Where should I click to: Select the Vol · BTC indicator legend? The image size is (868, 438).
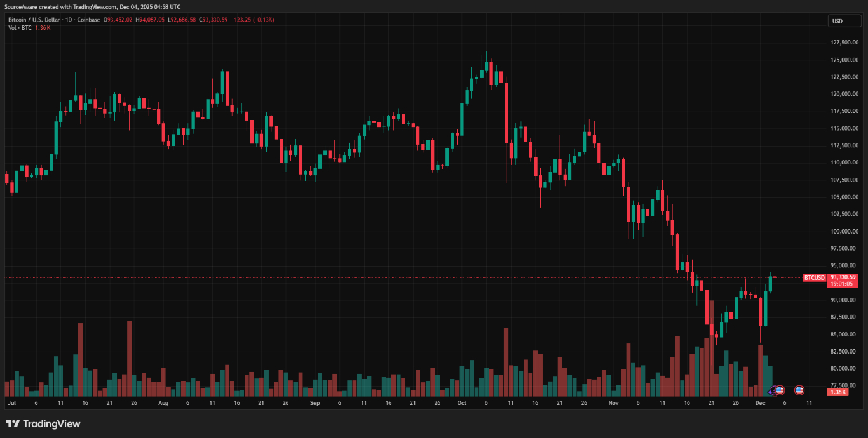(20, 28)
